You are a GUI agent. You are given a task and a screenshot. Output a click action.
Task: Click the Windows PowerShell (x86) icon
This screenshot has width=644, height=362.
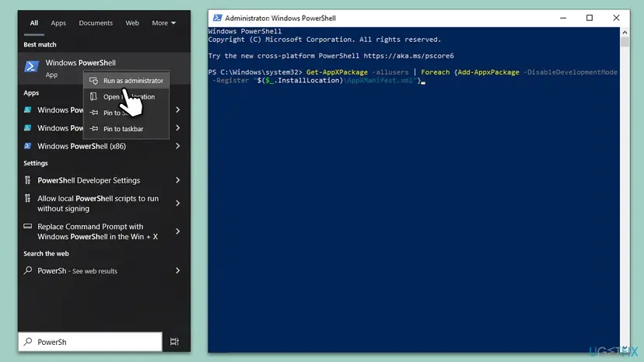click(x=27, y=146)
